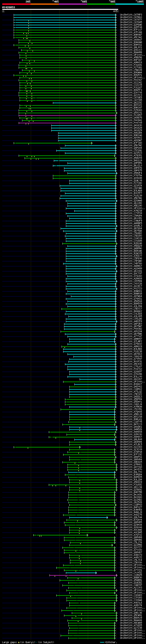Click green alignment bar for UniRef100_O22343
Screen dimensions: 146x644
47,447
